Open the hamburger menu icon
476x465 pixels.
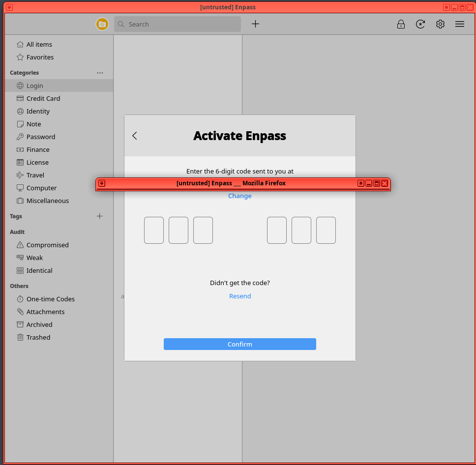pyautogui.click(x=460, y=24)
